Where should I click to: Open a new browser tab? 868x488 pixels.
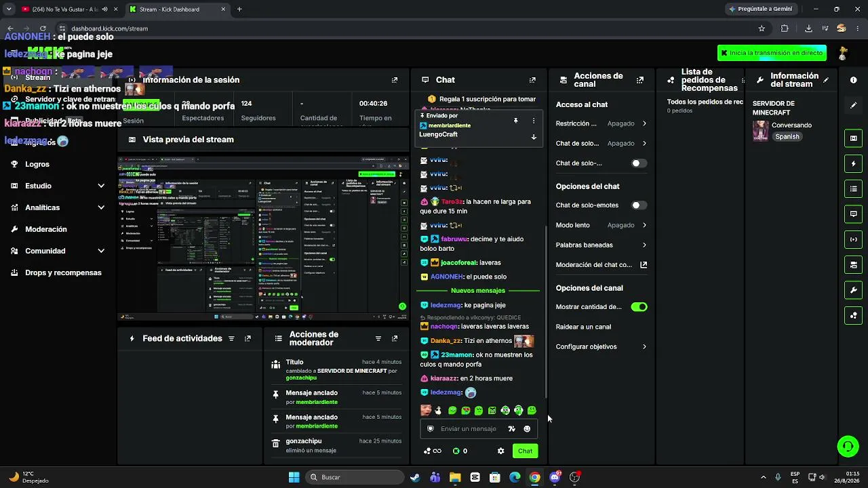[239, 9]
